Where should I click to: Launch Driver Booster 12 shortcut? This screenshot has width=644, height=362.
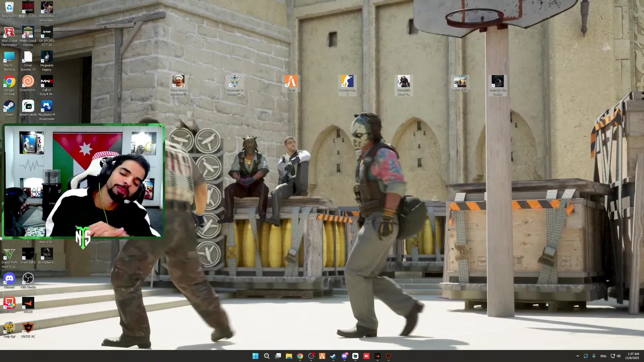click(28, 61)
